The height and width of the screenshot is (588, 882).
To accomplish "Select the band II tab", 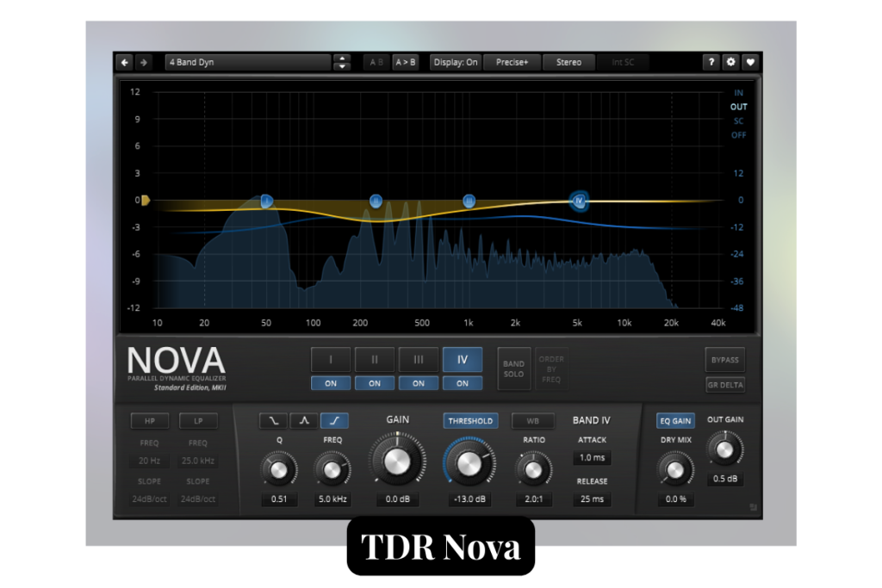I will click(x=375, y=359).
